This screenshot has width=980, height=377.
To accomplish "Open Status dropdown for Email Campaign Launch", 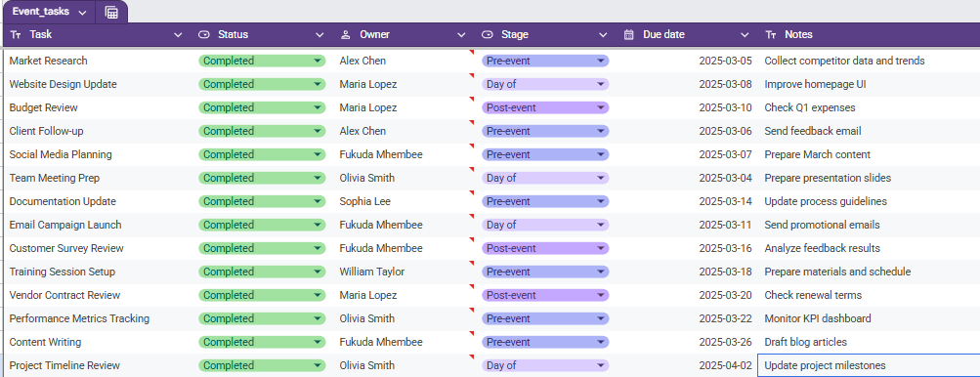I will 317,225.
